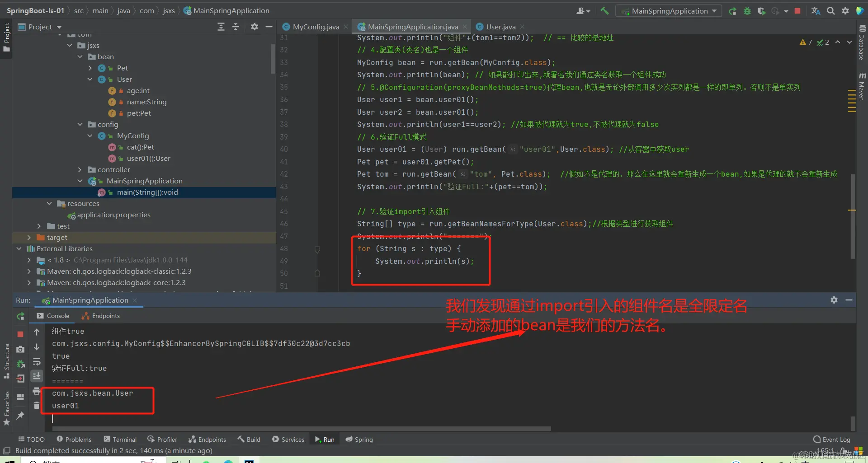
Task: Open Project panel options gear
Action: [x=255, y=27]
